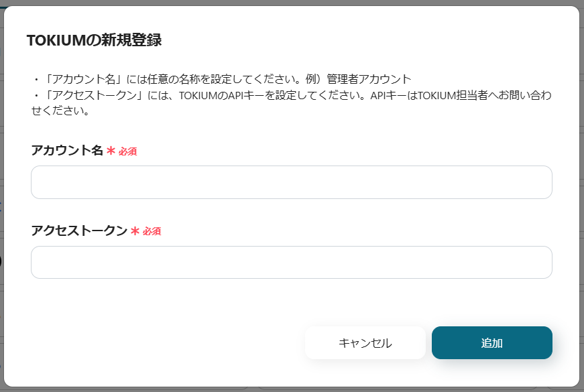Click the red asterisk beside アカウント名
The width and height of the screenshot is (584, 392).
point(111,151)
